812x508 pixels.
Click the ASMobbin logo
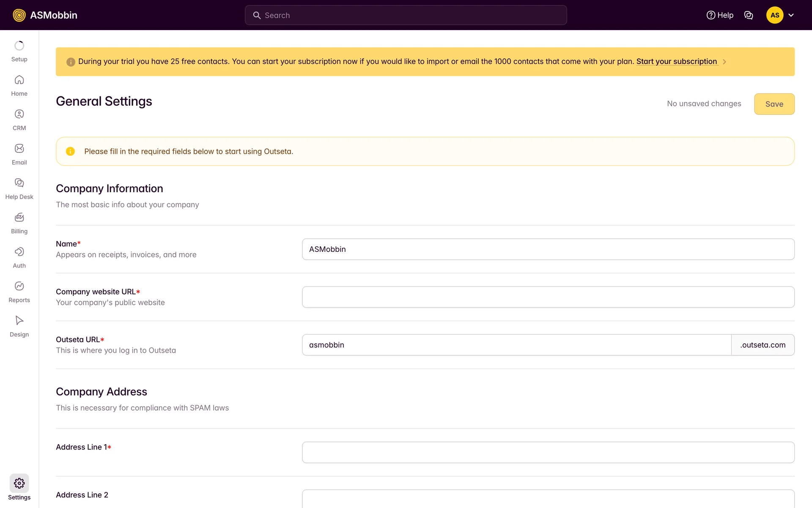coord(45,15)
